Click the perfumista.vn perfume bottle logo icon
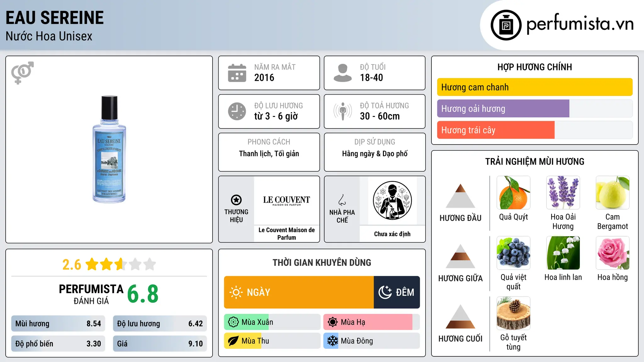 [x=506, y=25]
